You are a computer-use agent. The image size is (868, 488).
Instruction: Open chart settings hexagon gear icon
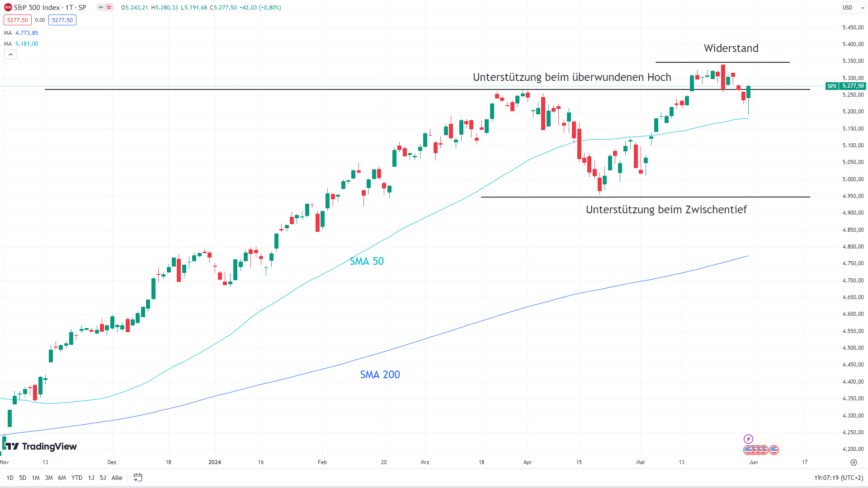click(x=854, y=462)
